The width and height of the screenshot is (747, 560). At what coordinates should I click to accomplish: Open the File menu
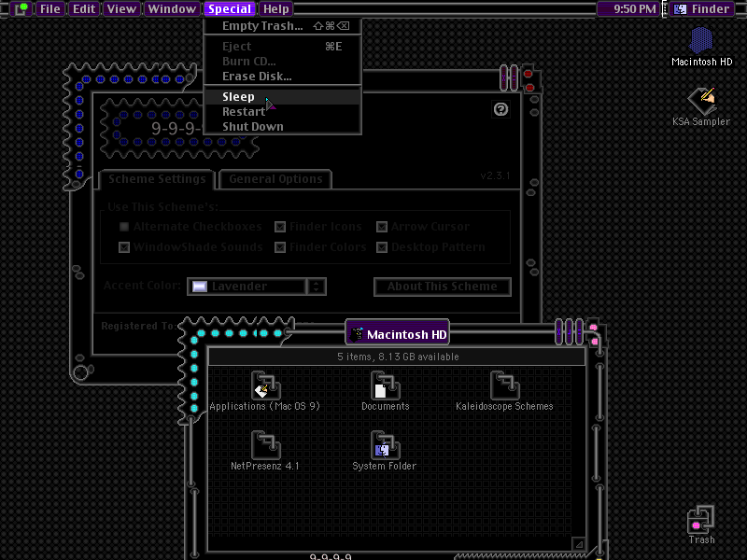(50, 8)
